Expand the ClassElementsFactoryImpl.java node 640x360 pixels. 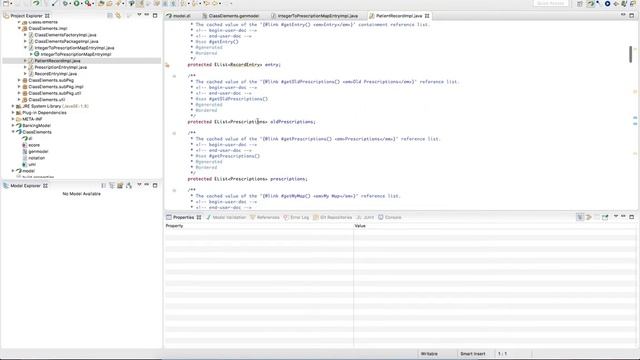click(x=25, y=35)
